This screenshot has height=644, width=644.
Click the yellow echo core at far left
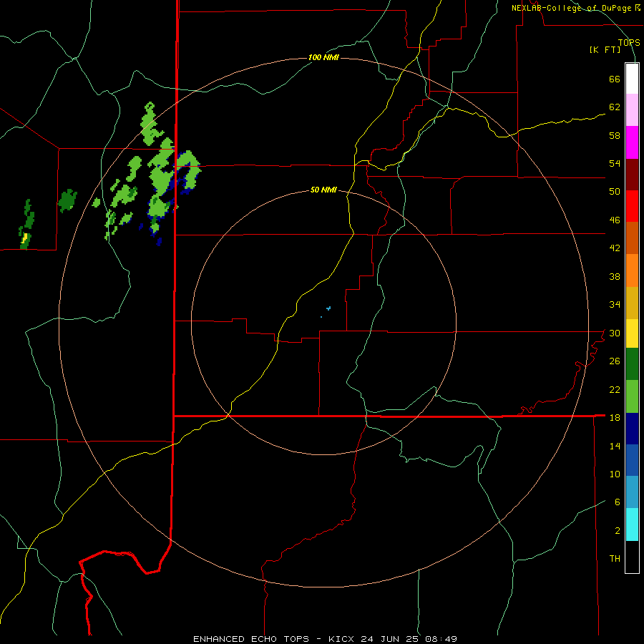coord(24,238)
